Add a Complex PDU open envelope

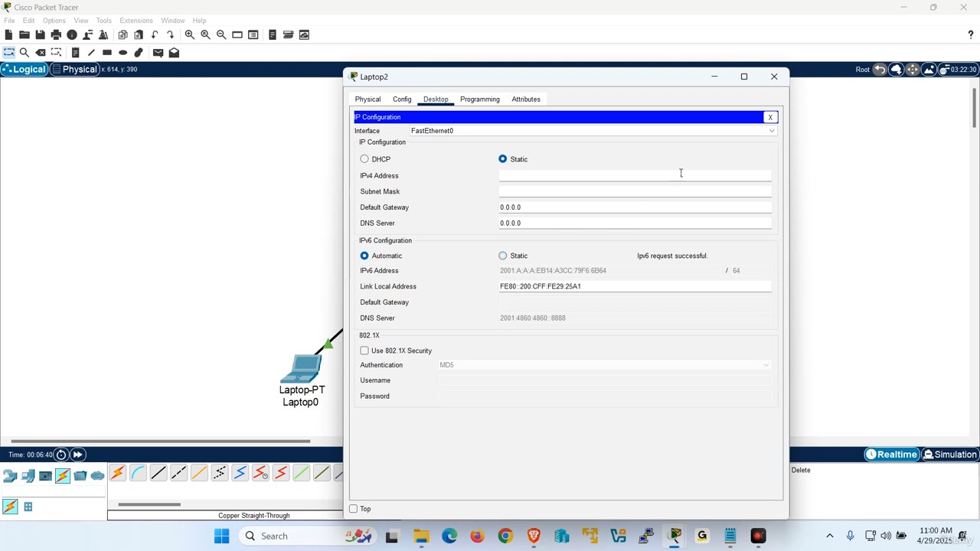[174, 53]
